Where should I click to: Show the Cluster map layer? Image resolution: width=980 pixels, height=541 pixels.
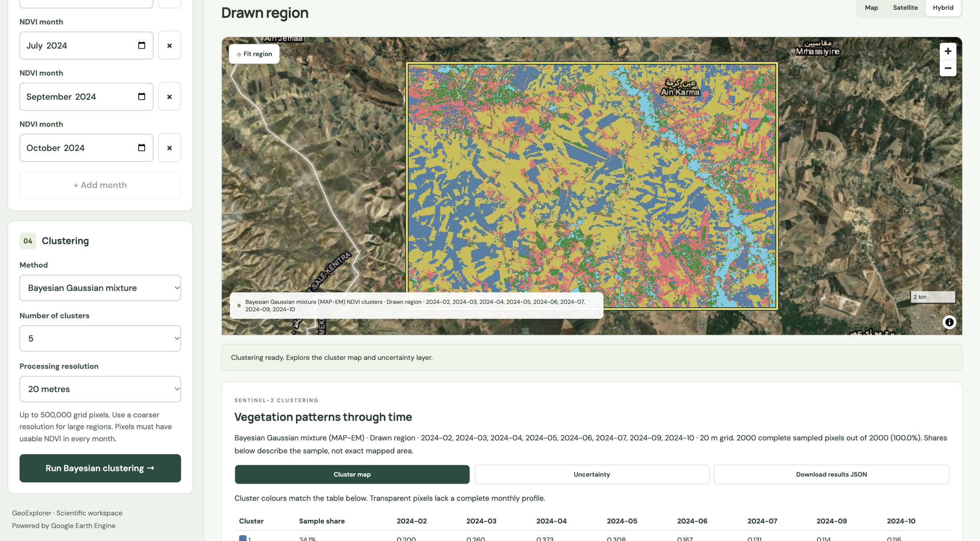point(352,475)
